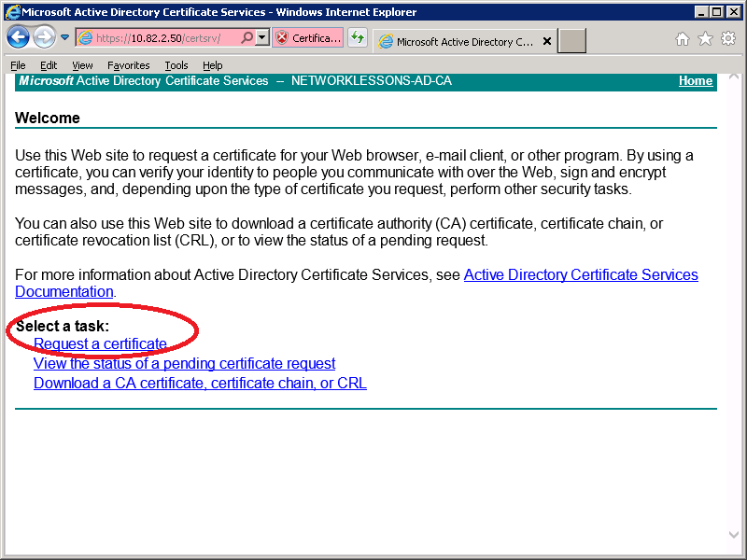The image size is (747, 560).
Task: Open the View menu
Action: point(82,65)
